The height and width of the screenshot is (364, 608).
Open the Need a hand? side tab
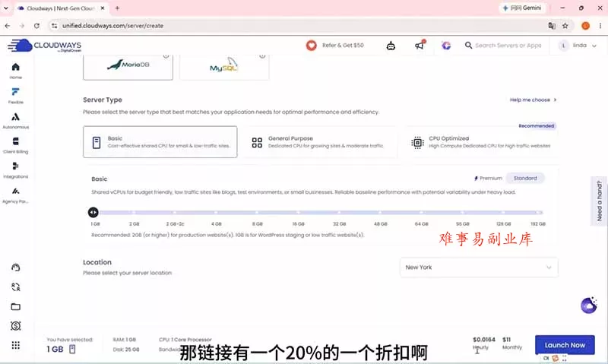click(x=599, y=201)
